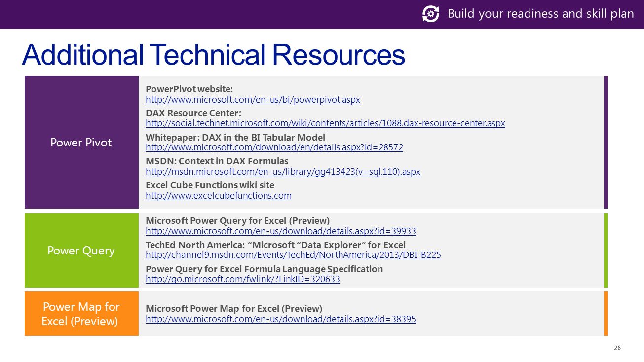
Task: Open the Power Map download link id=38395
Action: [281, 319]
